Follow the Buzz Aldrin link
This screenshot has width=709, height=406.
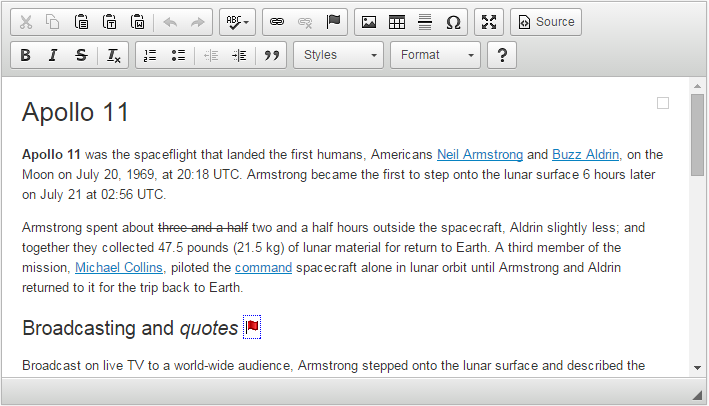pos(586,155)
